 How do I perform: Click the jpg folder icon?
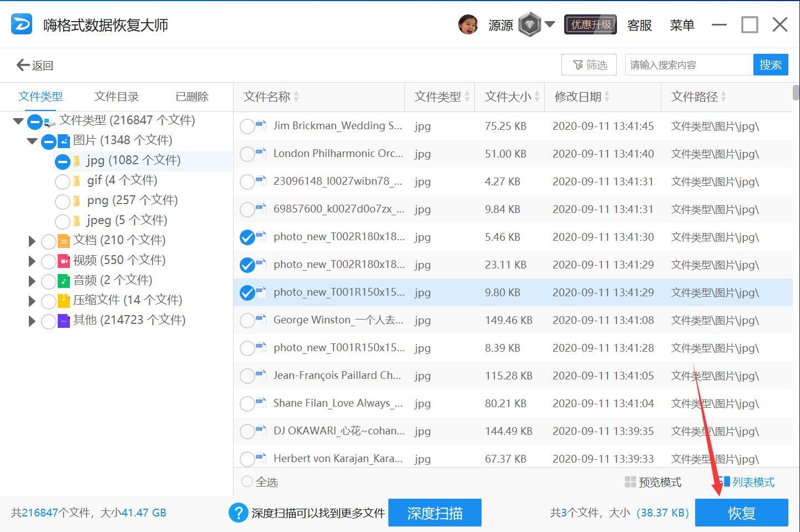[77, 161]
